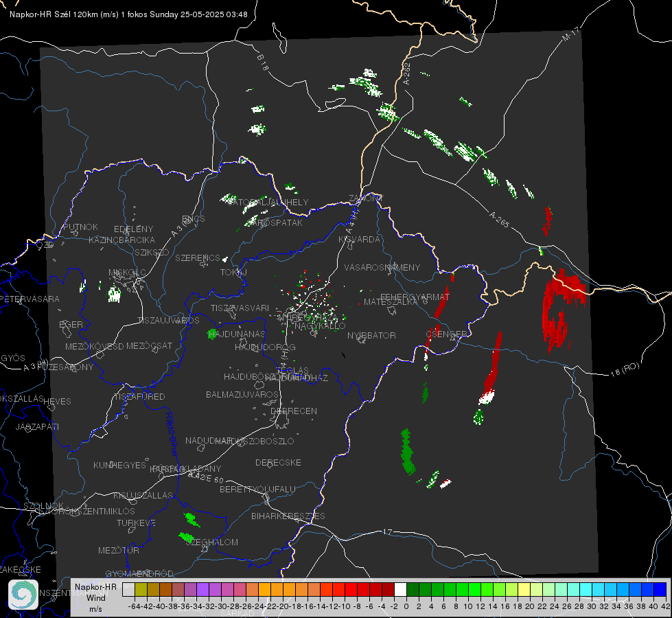Screen dimensions: 672x618
Task: Click the MÁTÉSZALKA town label
Action: coord(391,302)
